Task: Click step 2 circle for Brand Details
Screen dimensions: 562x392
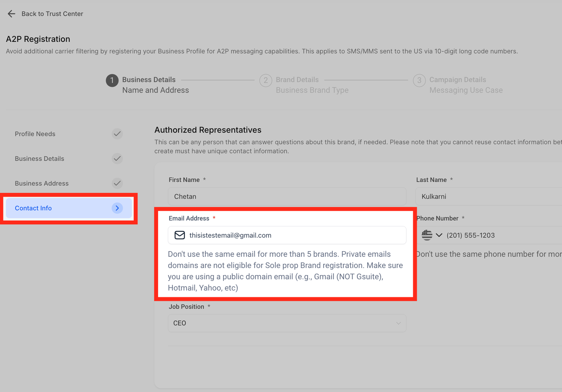Action: 266,80
